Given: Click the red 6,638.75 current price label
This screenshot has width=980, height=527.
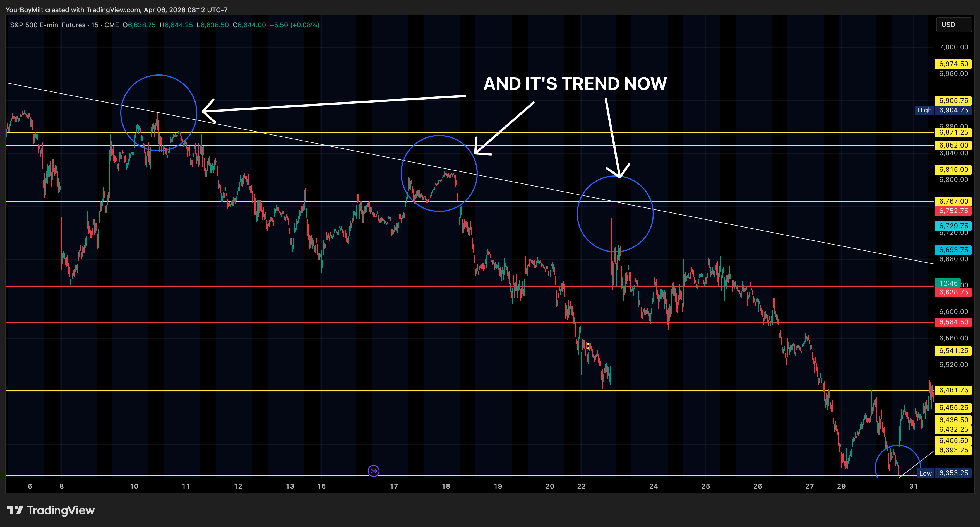Looking at the screenshot, I should point(953,292).
